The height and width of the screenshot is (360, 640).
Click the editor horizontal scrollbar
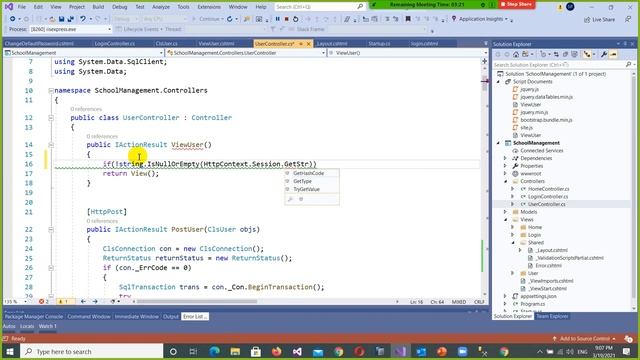(x=197, y=302)
